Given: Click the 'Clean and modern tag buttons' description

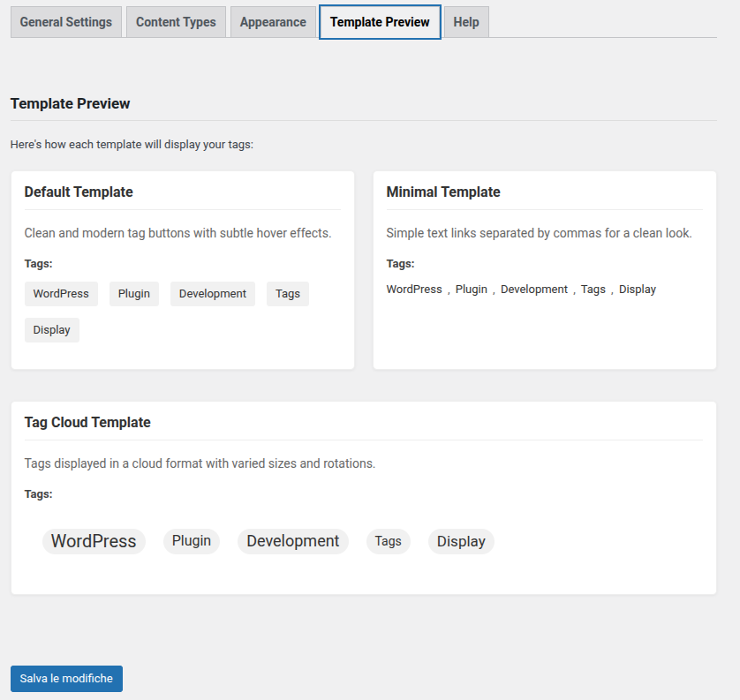Looking at the screenshot, I should click(177, 233).
